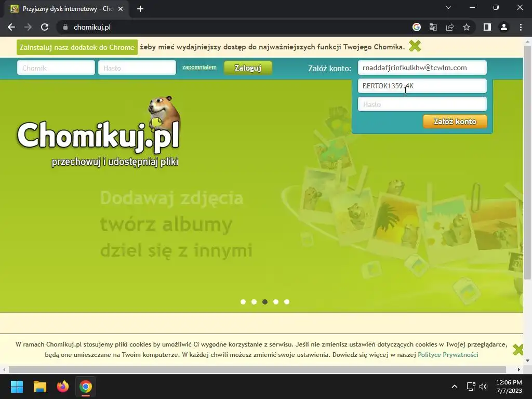Click the Zaloguj button
The height and width of the screenshot is (399, 532).
coord(248,68)
